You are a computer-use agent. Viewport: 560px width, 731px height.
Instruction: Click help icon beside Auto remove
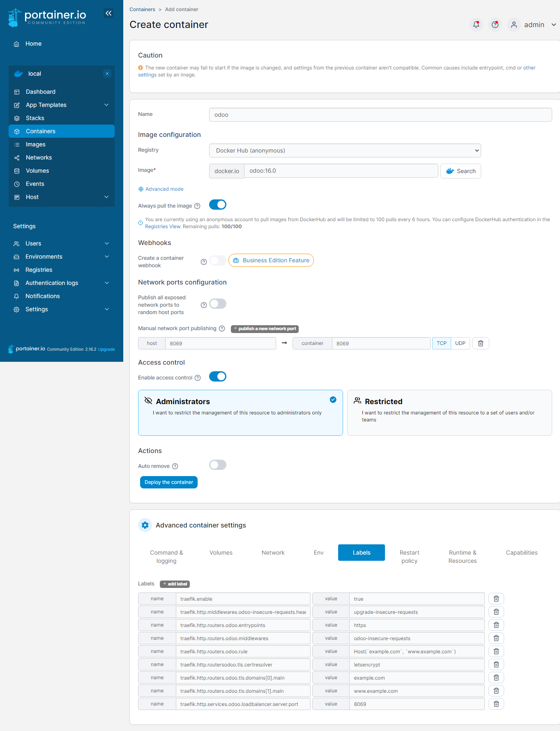pyautogui.click(x=175, y=466)
